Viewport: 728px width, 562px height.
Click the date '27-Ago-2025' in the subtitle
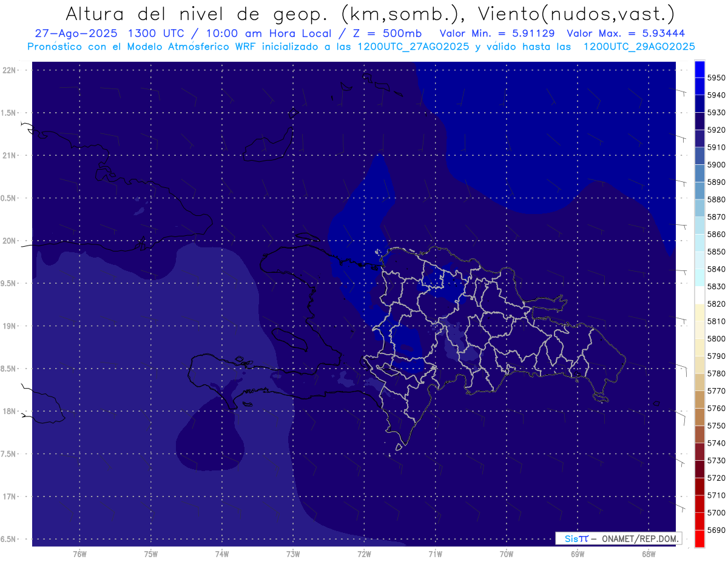[76, 34]
